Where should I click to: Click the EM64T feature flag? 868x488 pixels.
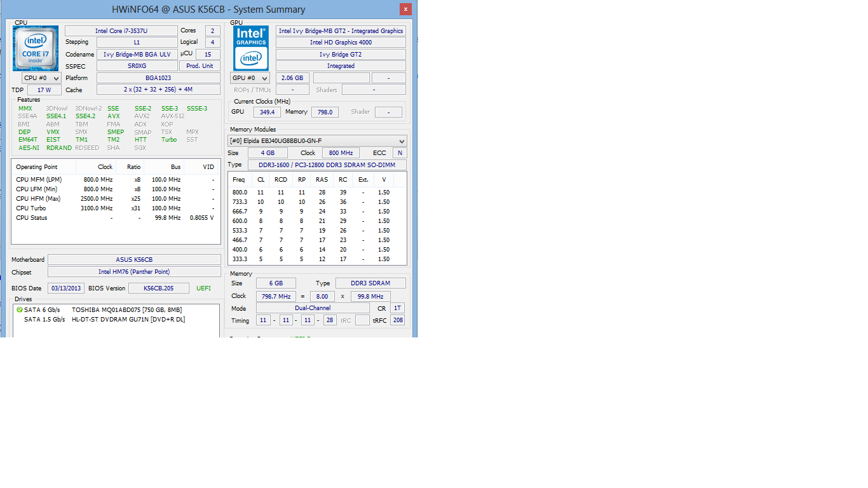click(27, 140)
